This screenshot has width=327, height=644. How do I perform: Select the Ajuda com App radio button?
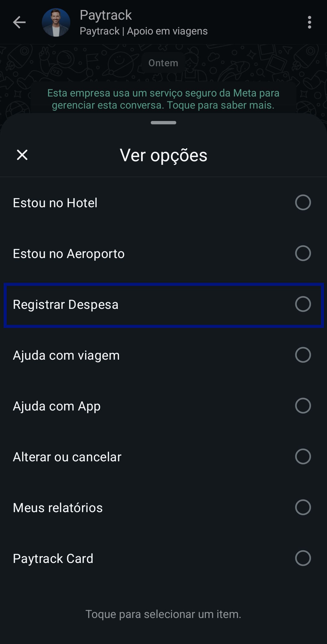coord(303,406)
